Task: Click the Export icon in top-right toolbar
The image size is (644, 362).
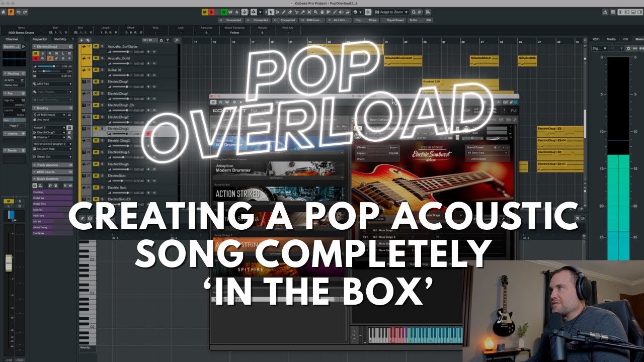Action: pyautogui.click(x=605, y=12)
